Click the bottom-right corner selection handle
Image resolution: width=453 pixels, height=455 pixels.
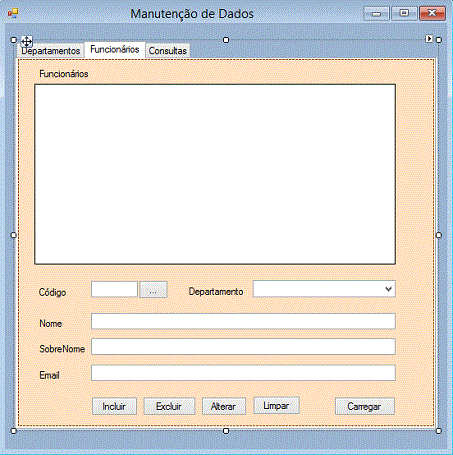(439, 431)
